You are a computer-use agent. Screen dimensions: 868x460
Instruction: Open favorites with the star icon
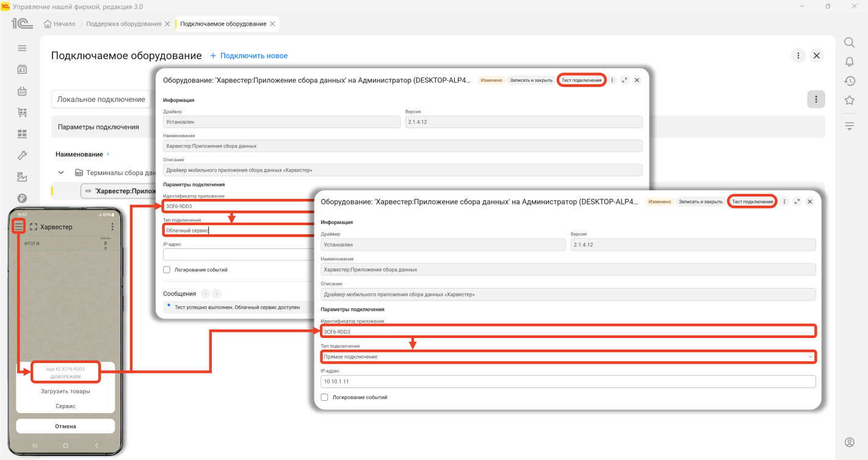pos(849,100)
